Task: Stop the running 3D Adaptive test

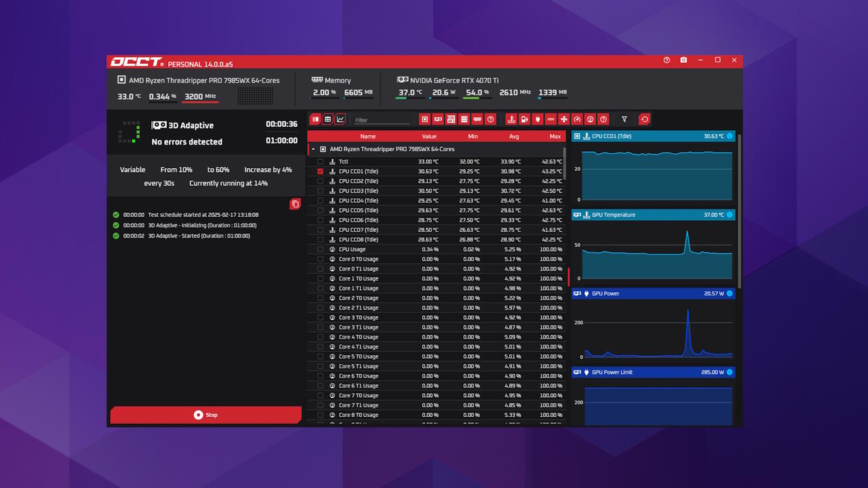Action: click(x=205, y=415)
